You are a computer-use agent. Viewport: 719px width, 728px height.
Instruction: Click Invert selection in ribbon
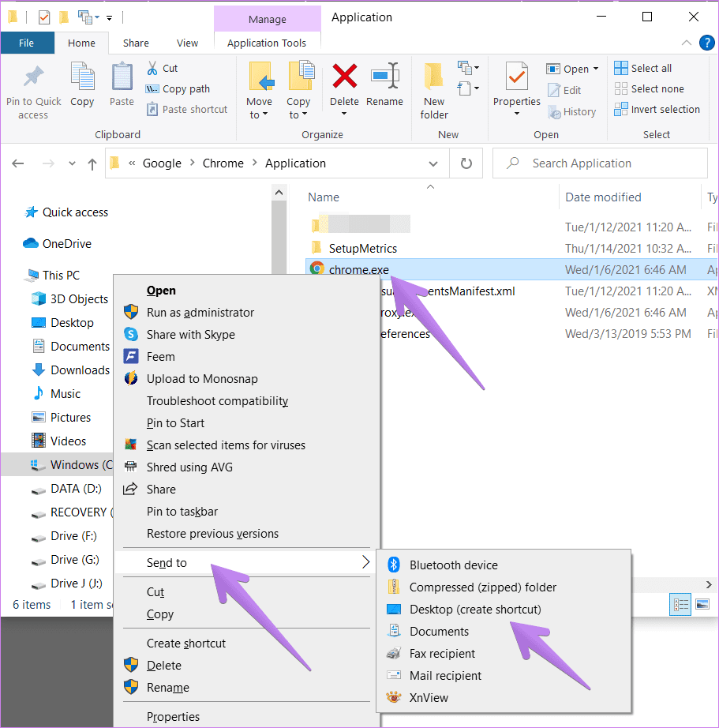pos(657,110)
